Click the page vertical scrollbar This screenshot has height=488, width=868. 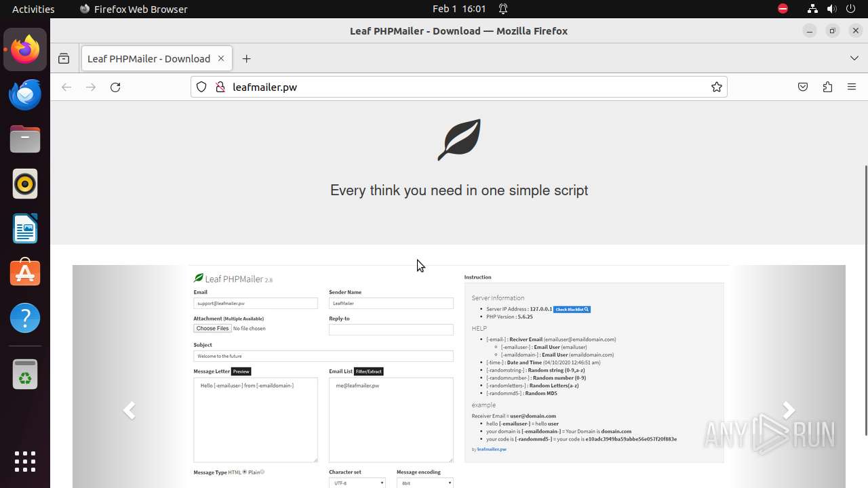(x=865, y=300)
